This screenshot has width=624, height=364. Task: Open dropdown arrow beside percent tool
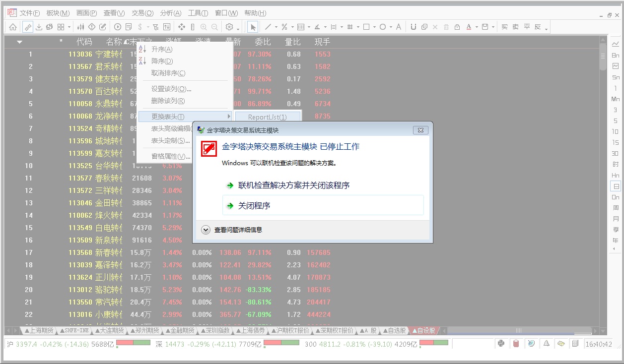[292, 27]
